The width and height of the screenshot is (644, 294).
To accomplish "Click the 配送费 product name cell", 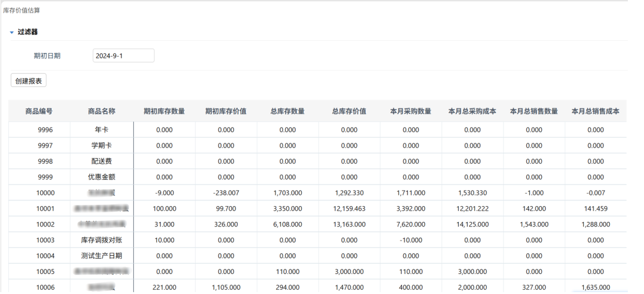I will click(x=102, y=161).
